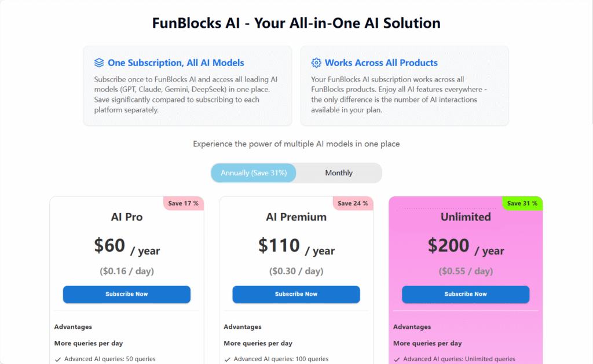Click the stacked layers icon beside One Subscription

99,62
